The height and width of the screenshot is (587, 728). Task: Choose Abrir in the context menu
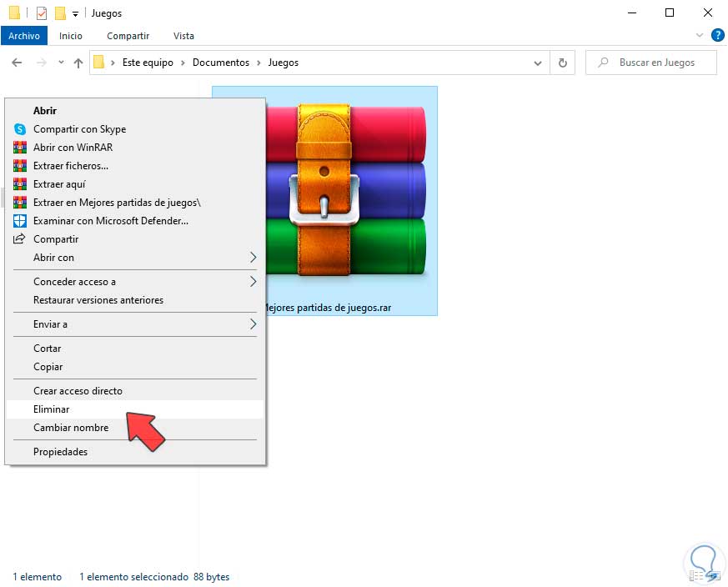coord(135,111)
